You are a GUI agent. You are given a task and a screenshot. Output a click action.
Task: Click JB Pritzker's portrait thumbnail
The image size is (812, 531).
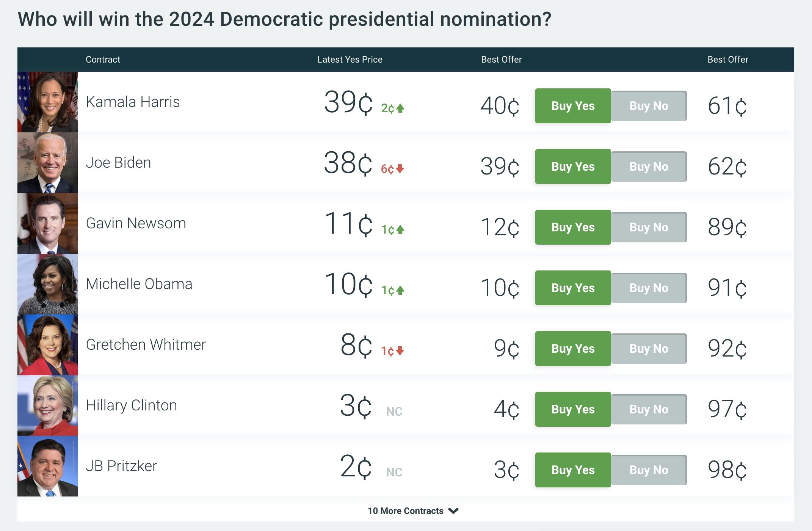(48, 466)
